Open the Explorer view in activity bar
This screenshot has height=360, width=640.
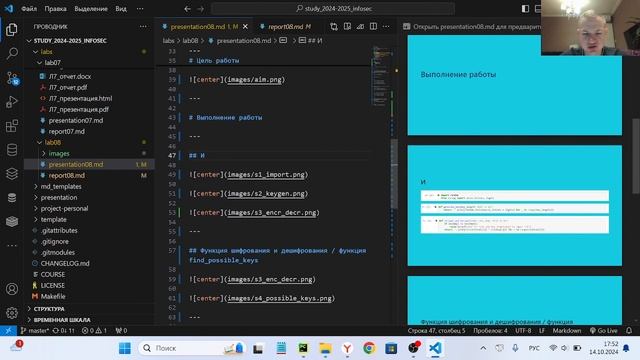click(x=12, y=29)
